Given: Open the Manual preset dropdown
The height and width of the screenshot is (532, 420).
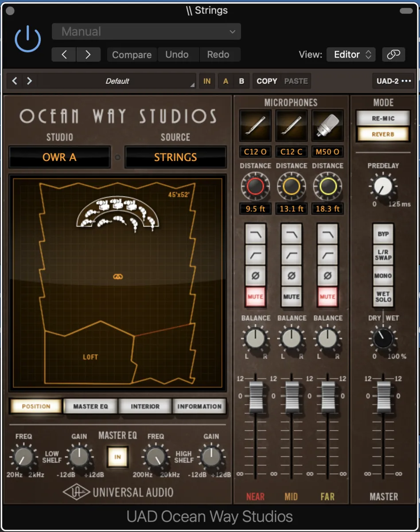Looking at the screenshot, I should 146,31.
